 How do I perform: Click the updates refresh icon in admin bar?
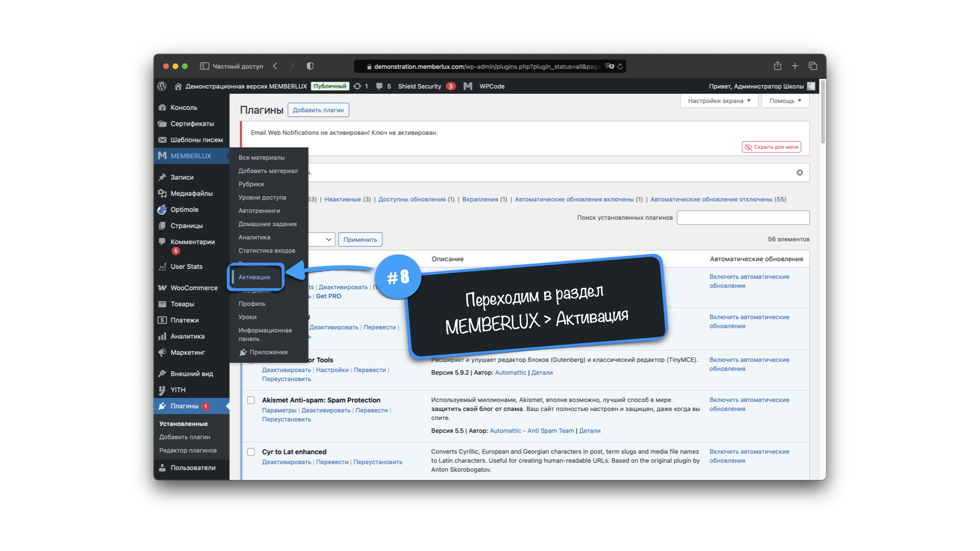point(357,86)
